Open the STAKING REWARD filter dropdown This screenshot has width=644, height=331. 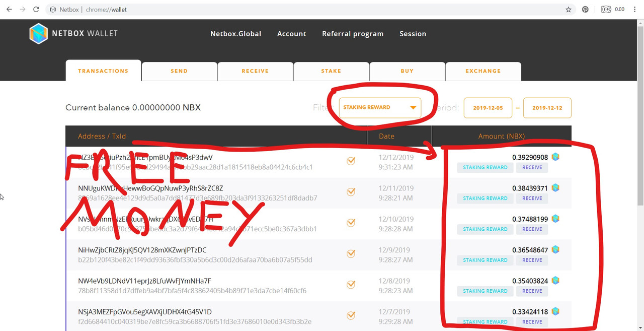click(380, 107)
